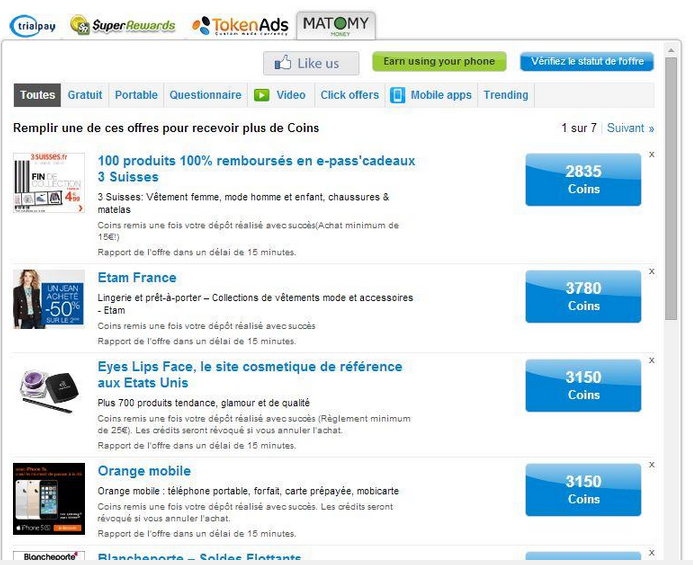The width and height of the screenshot is (693, 565).
Task: Select the Toutes filter tab
Action: [37, 95]
